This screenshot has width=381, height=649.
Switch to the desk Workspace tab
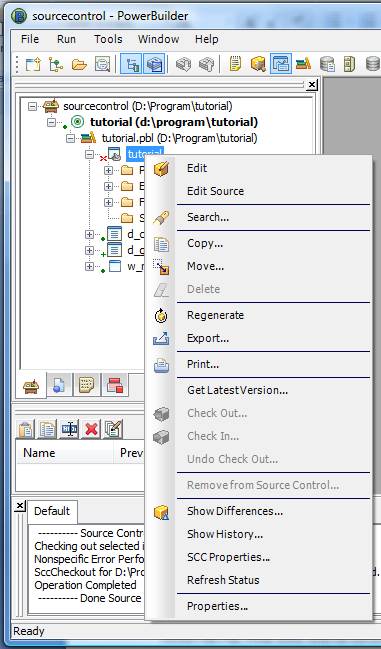click(31, 386)
